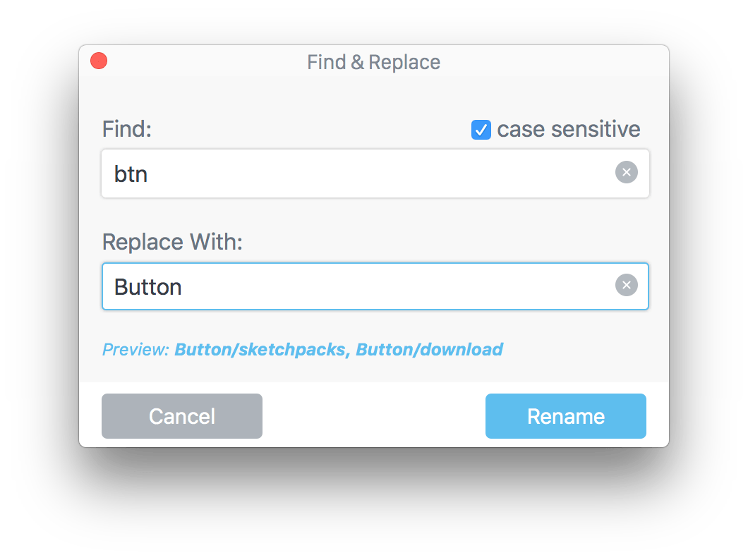Click the "Replace With:" label
This screenshot has width=748, height=560.
coord(172,242)
